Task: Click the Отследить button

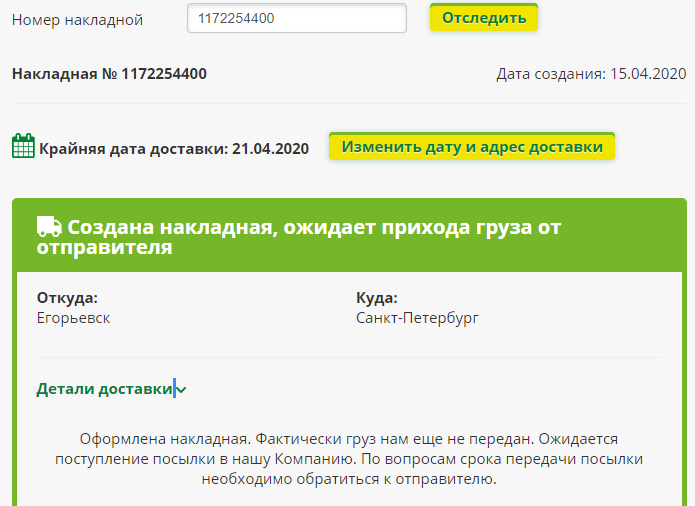Action: click(x=484, y=18)
